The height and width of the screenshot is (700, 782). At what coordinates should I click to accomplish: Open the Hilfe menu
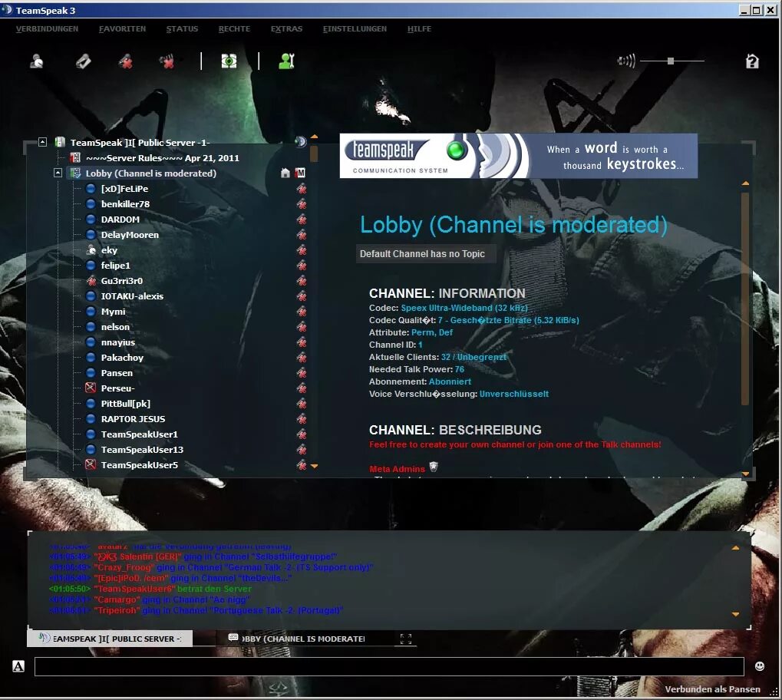420,29
